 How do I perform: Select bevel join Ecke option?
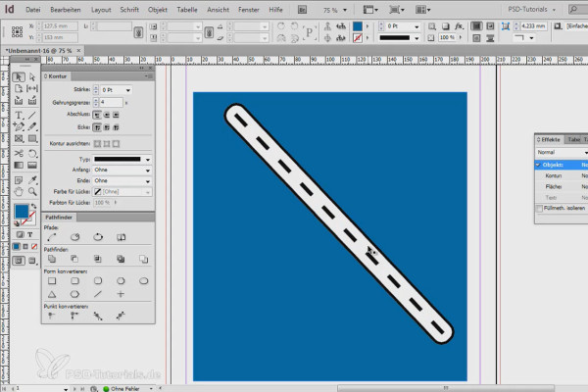(x=117, y=127)
